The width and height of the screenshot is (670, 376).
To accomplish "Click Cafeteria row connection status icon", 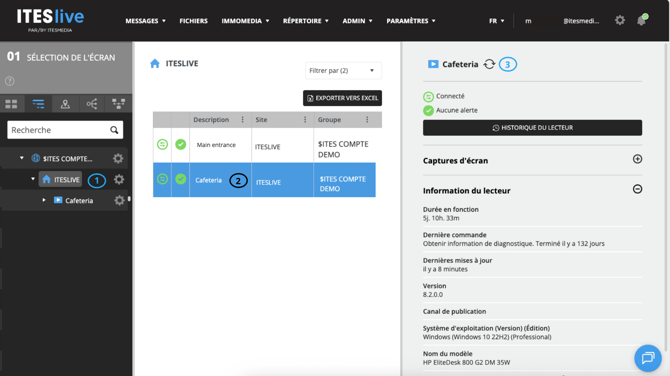I will click(162, 179).
